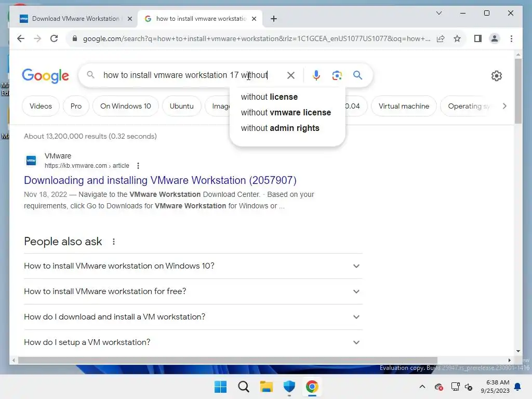Clear the search query with X

click(291, 75)
